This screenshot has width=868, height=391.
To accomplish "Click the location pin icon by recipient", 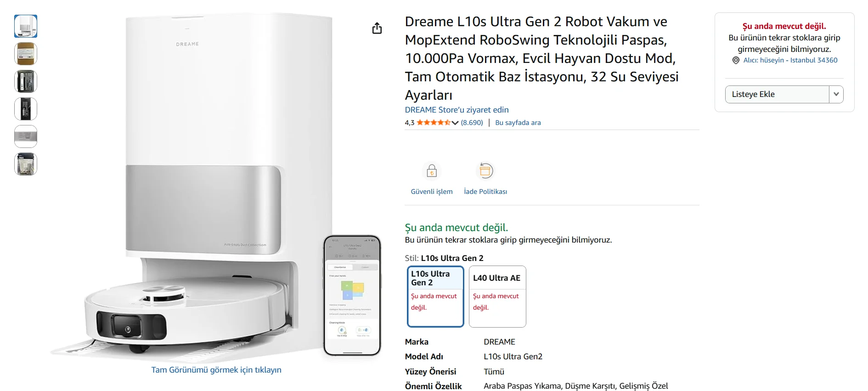I will [736, 60].
